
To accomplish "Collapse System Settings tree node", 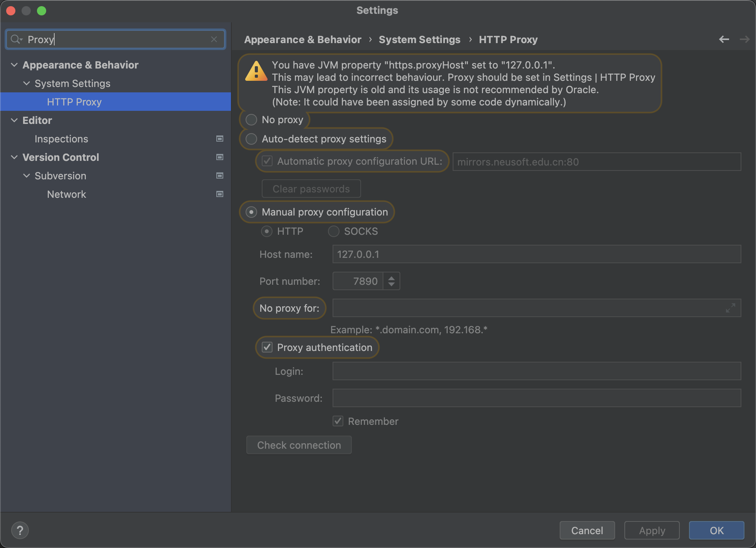I will click(x=27, y=83).
